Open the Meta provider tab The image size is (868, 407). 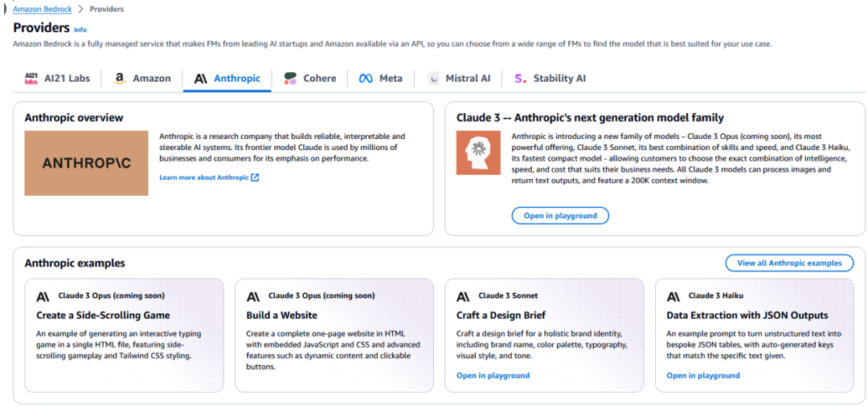[x=380, y=79]
